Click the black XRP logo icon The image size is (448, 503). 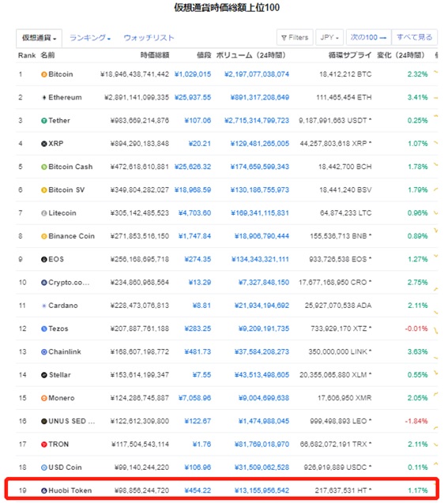[x=44, y=144]
